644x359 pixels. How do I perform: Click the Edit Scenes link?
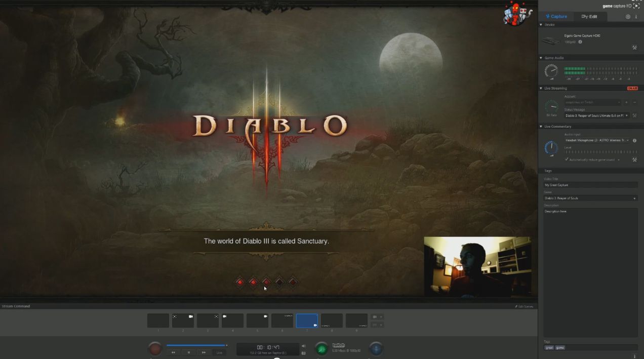(x=524, y=306)
